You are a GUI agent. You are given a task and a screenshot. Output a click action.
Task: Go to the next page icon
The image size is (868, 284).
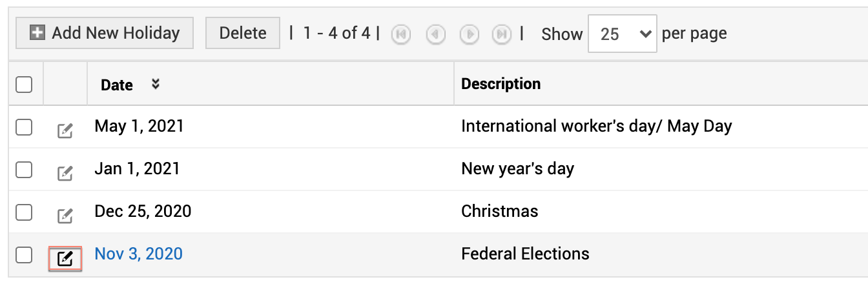coord(470,34)
